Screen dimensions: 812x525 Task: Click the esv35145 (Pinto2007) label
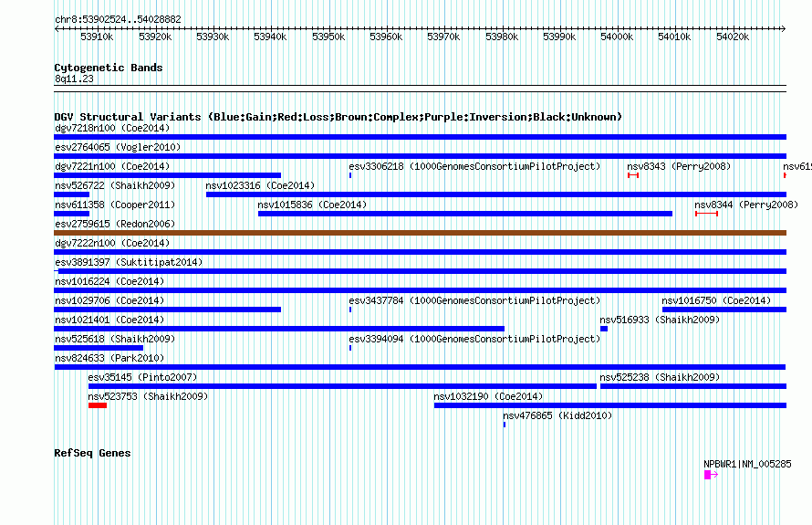(142, 377)
